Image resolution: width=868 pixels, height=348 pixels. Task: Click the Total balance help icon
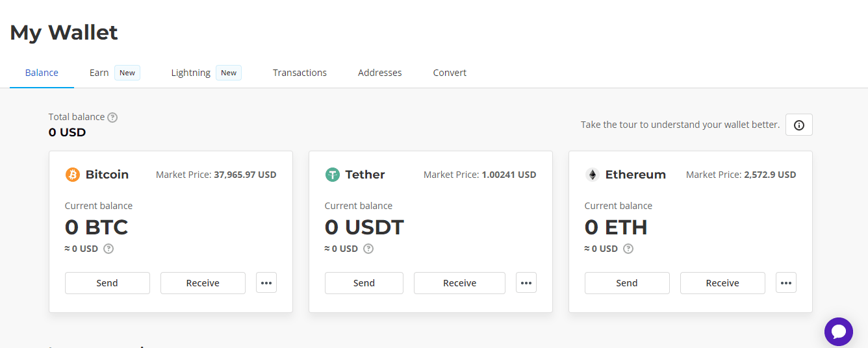(112, 118)
